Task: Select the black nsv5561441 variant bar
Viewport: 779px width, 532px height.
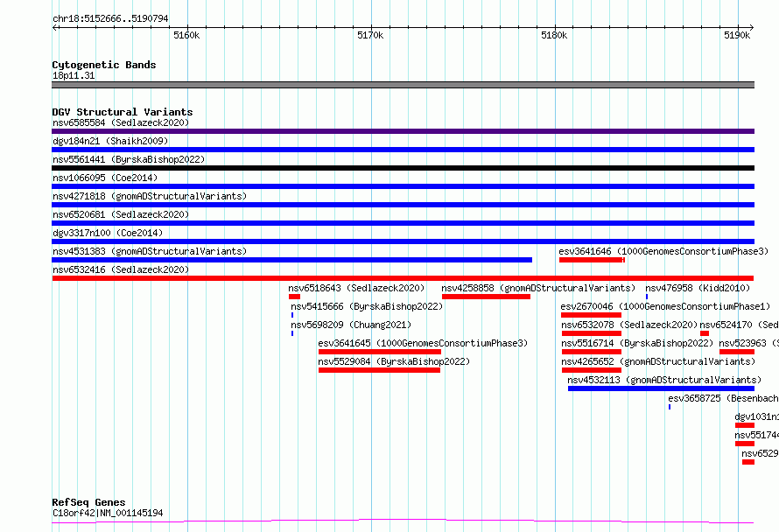Action: [x=403, y=168]
